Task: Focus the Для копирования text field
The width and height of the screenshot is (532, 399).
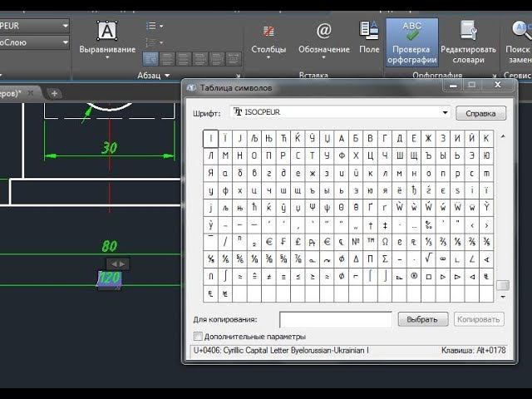Action: [x=335, y=319]
